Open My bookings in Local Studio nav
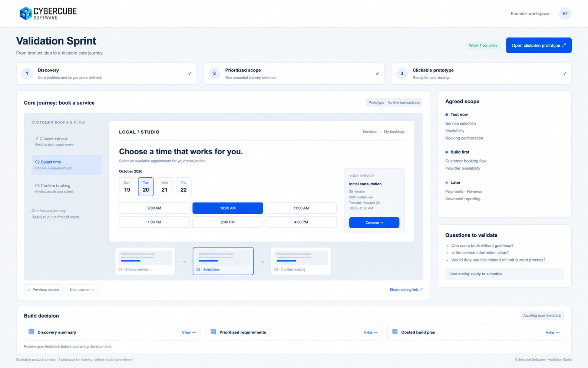Image resolution: width=588 pixels, height=368 pixels. tap(394, 132)
